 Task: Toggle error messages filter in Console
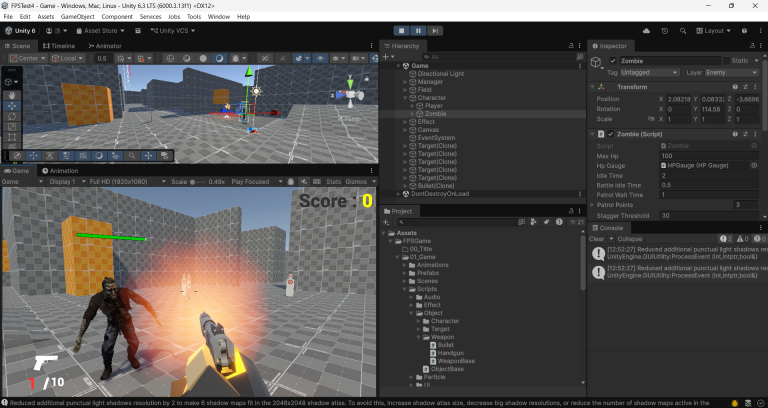759,239
